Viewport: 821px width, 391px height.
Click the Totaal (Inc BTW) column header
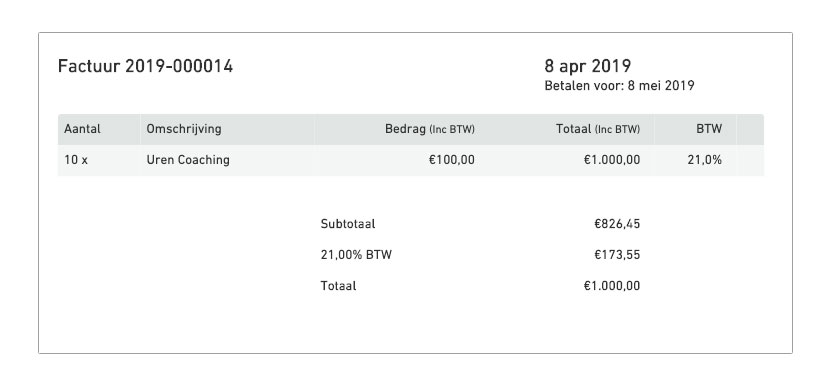597,129
